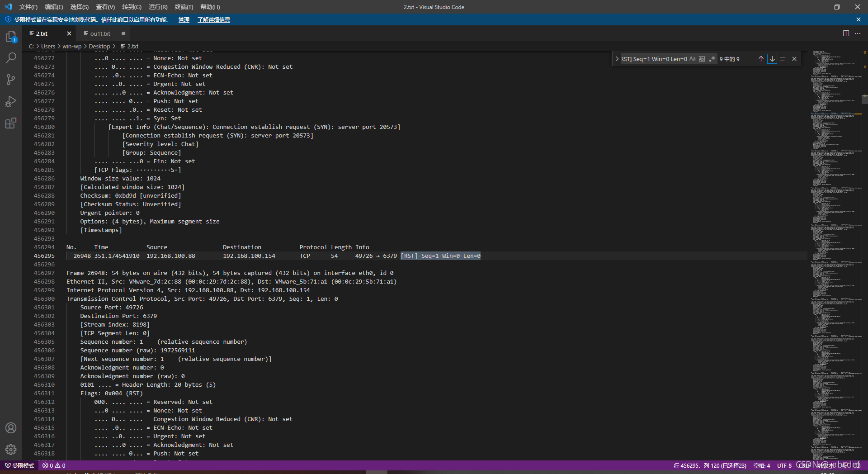Open the 运行(R) menu

(158, 7)
